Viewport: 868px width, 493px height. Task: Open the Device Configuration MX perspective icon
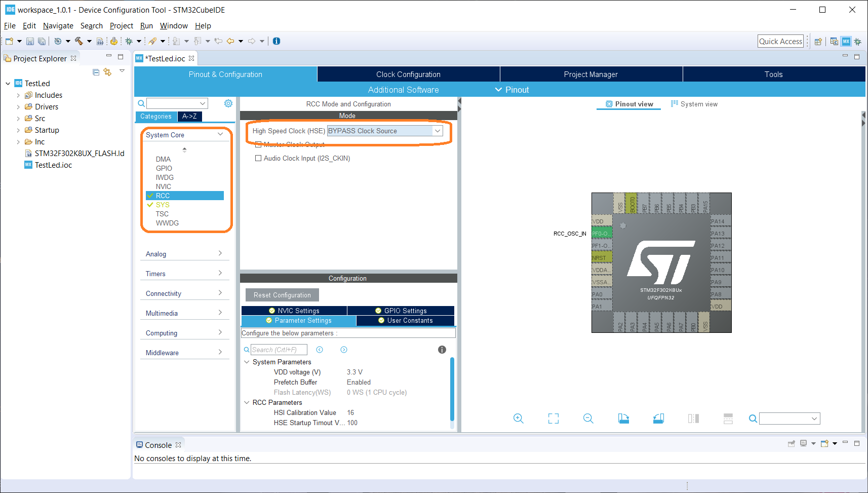point(846,42)
